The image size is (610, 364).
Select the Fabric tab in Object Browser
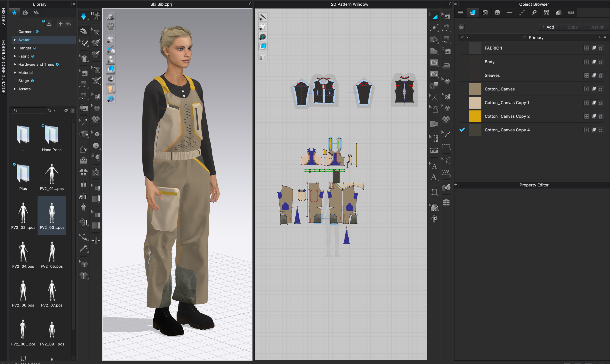click(473, 12)
